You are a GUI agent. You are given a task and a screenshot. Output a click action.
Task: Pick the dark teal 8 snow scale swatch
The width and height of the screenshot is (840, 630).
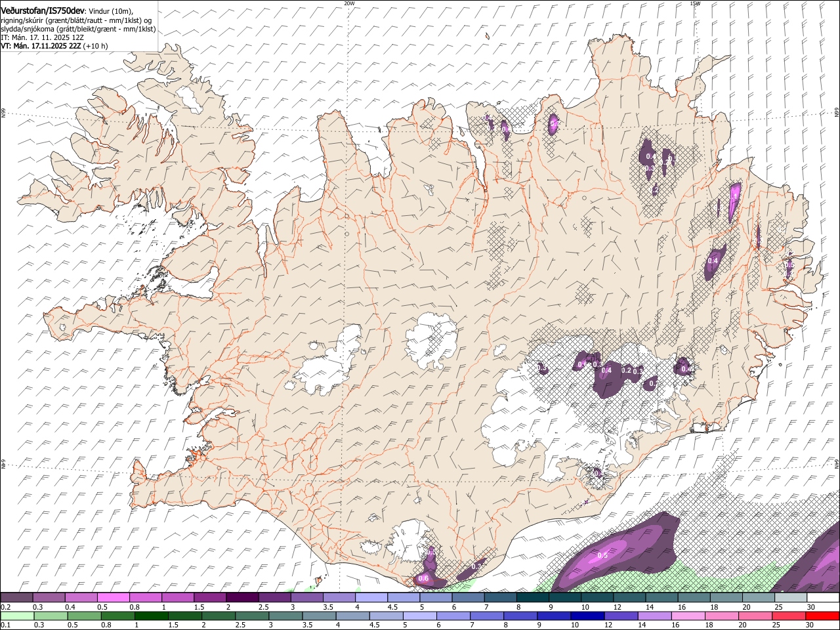532,597
